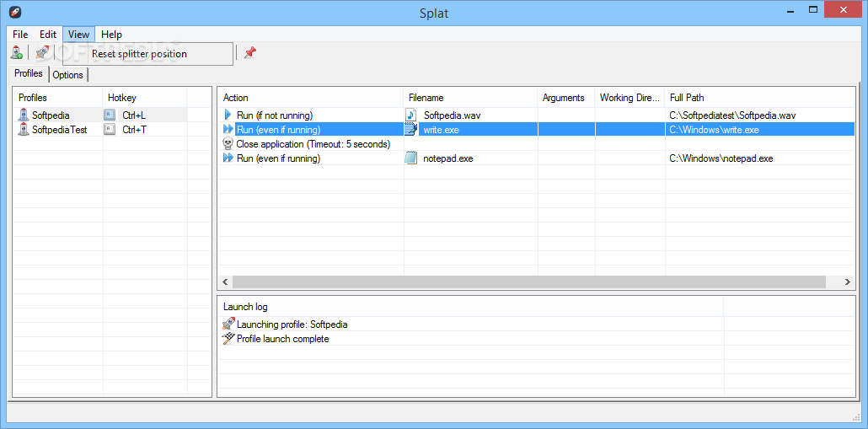Click the Ctrl+T hotkey cell
This screenshot has width=868, height=429.
point(145,130)
